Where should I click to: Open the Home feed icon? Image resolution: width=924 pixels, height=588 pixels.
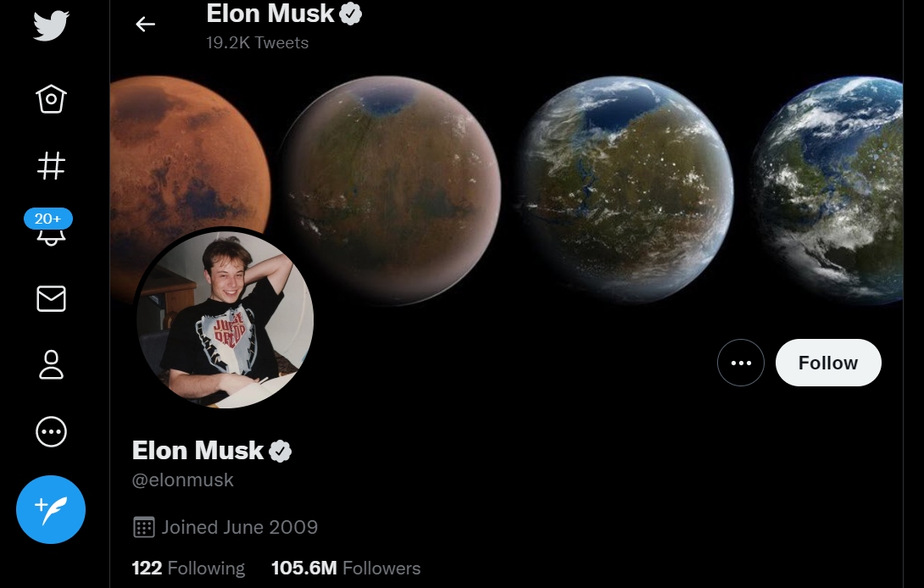[51, 98]
